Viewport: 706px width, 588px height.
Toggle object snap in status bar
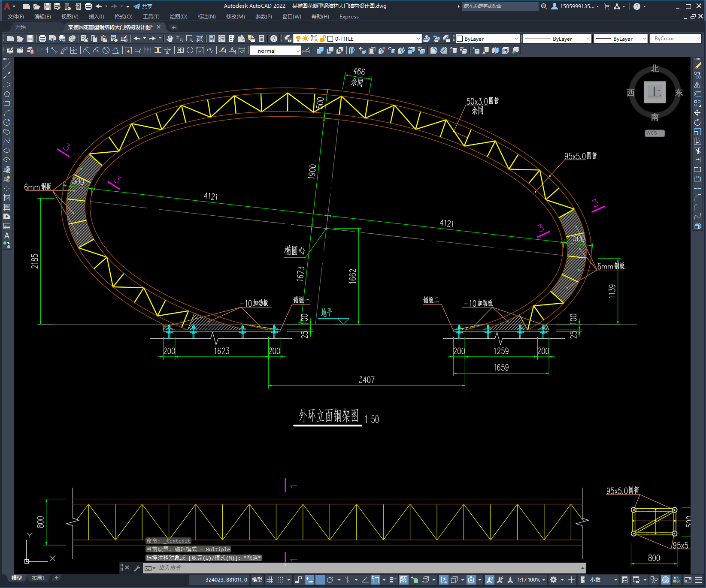click(x=376, y=580)
